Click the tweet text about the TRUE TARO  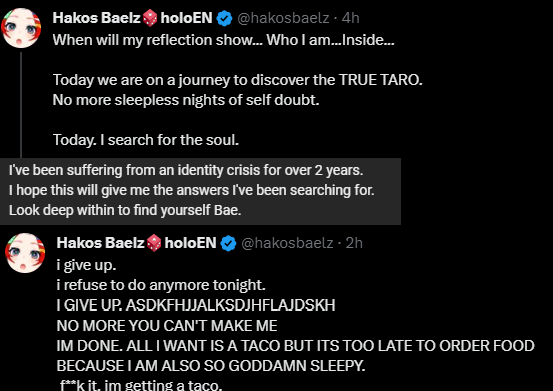tap(238, 80)
